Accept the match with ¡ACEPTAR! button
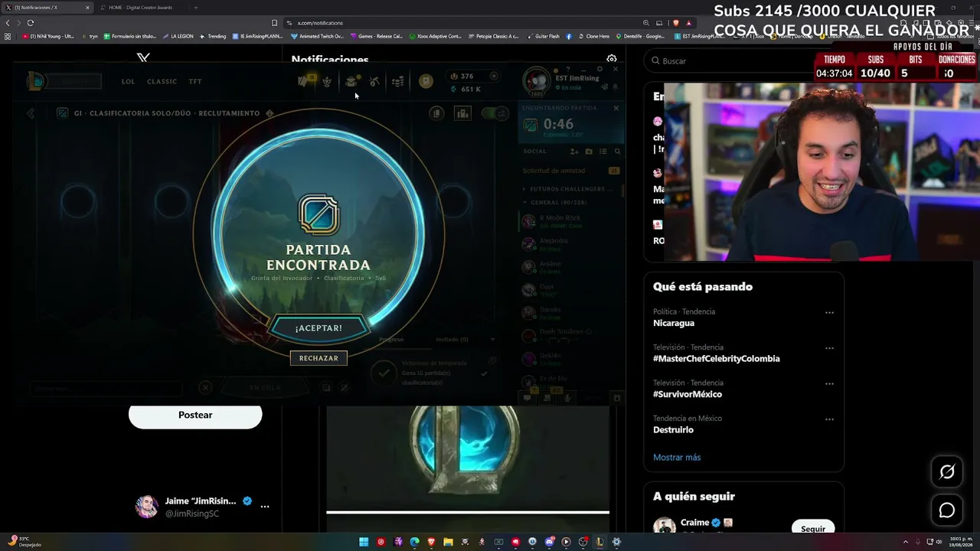The image size is (980, 551). click(x=318, y=328)
